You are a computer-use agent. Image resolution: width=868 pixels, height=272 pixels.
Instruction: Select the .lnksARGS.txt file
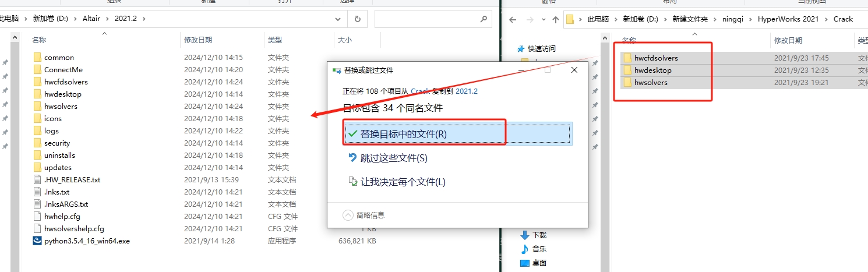coord(66,204)
